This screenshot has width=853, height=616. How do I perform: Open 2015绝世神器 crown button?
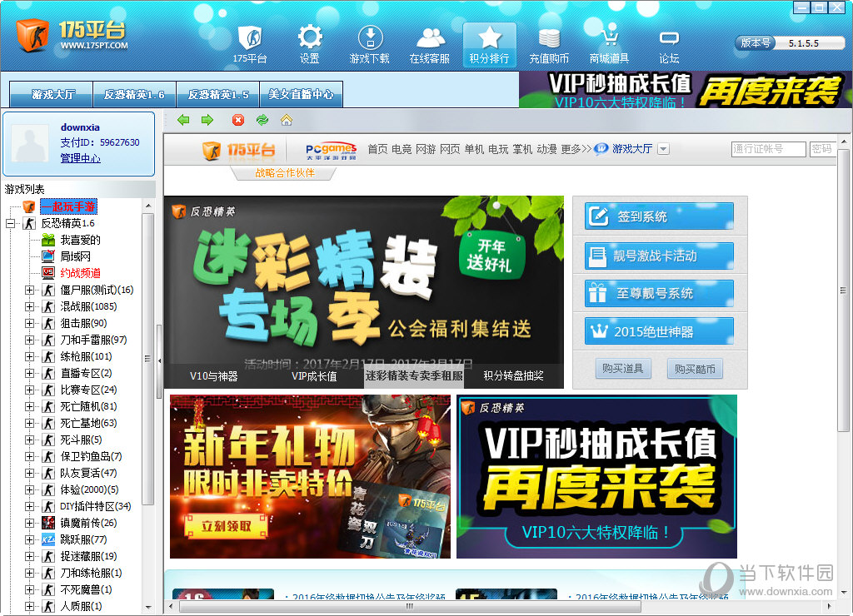pyautogui.click(x=660, y=331)
